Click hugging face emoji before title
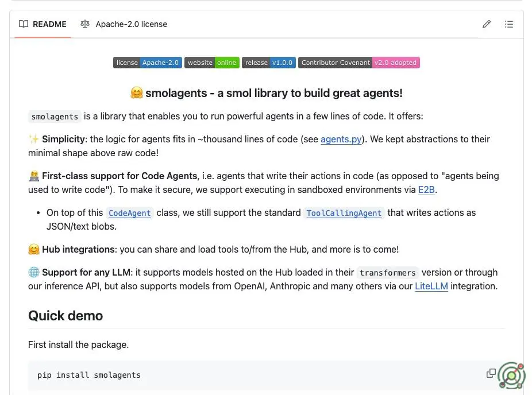Screen dimensions: 532x395 [x=136, y=93]
